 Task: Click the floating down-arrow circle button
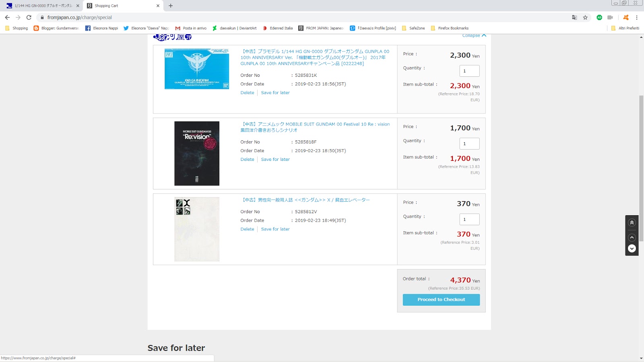632,249
